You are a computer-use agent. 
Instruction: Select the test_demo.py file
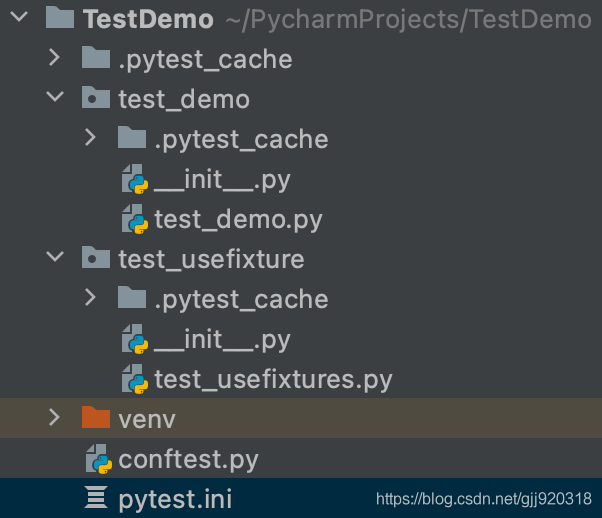tap(238, 218)
